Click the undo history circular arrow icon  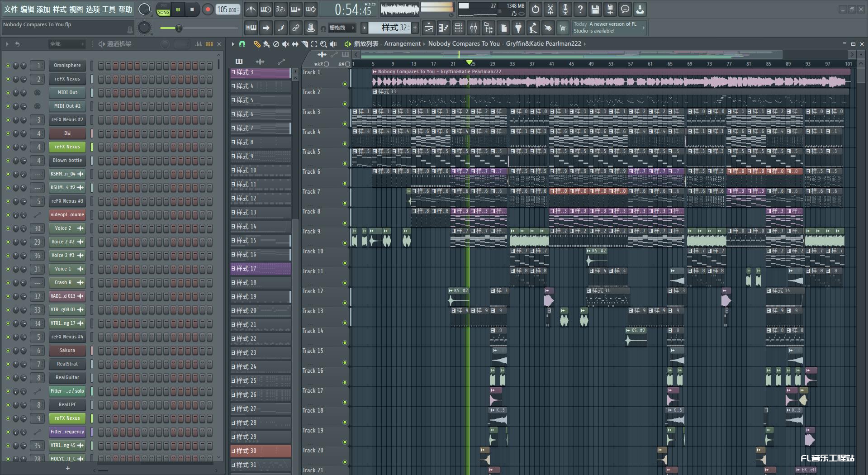(536, 9)
